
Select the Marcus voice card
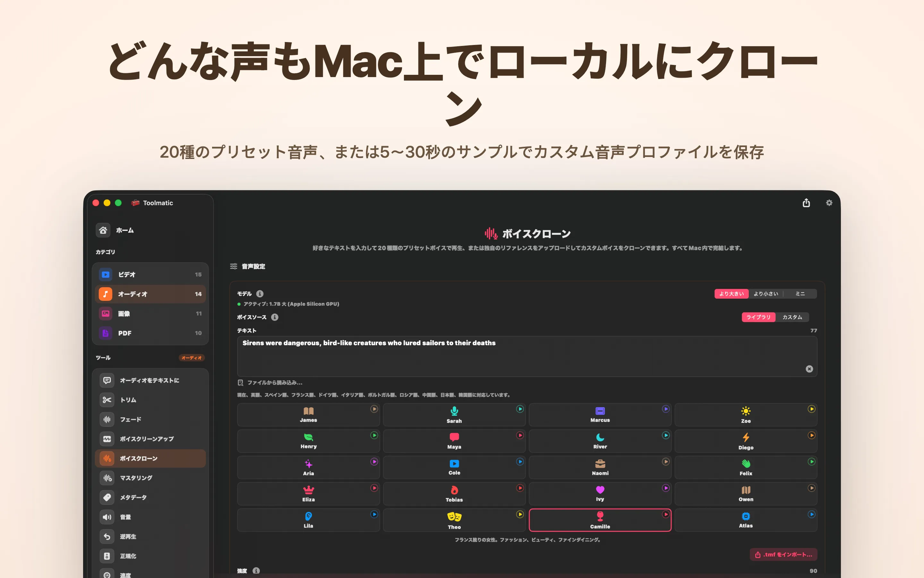pyautogui.click(x=600, y=415)
